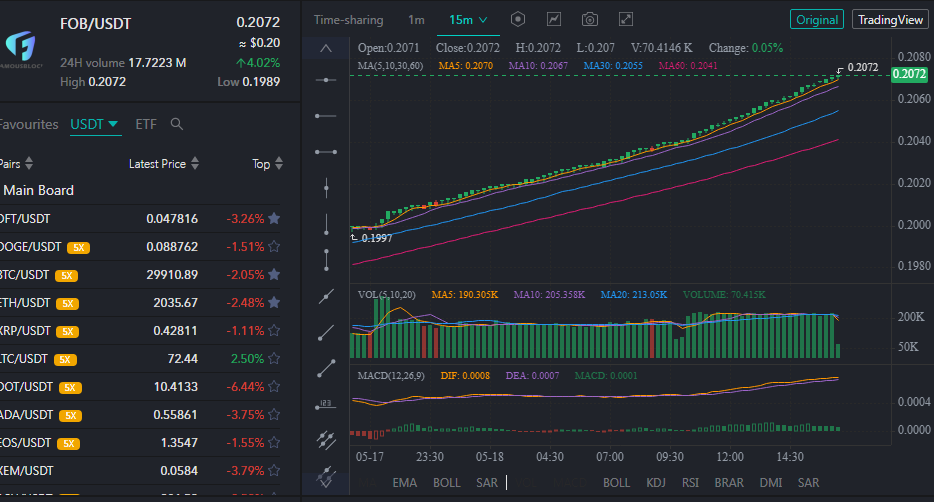Enable the BRAR sub-indicator
Image resolution: width=934 pixels, height=502 pixels.
tap(729, 482)
